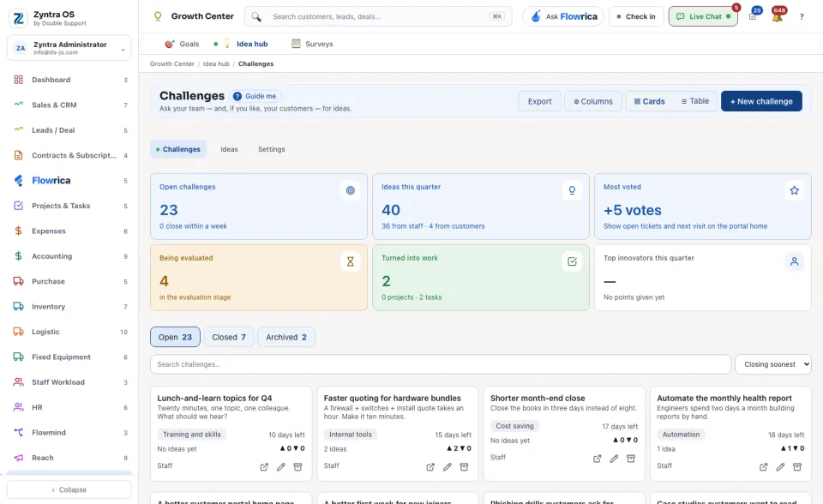Open the Closing soonest sort dropdown

(773, 364)
